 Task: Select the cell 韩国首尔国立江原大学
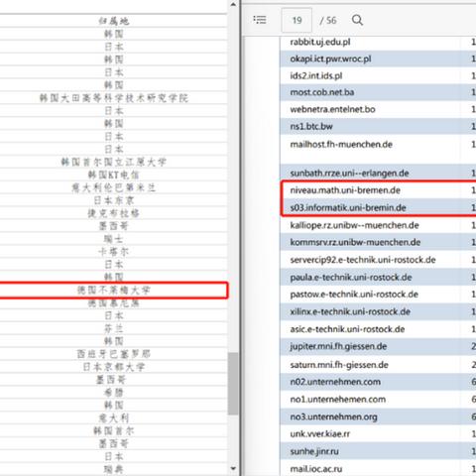[x=113, y=162]
